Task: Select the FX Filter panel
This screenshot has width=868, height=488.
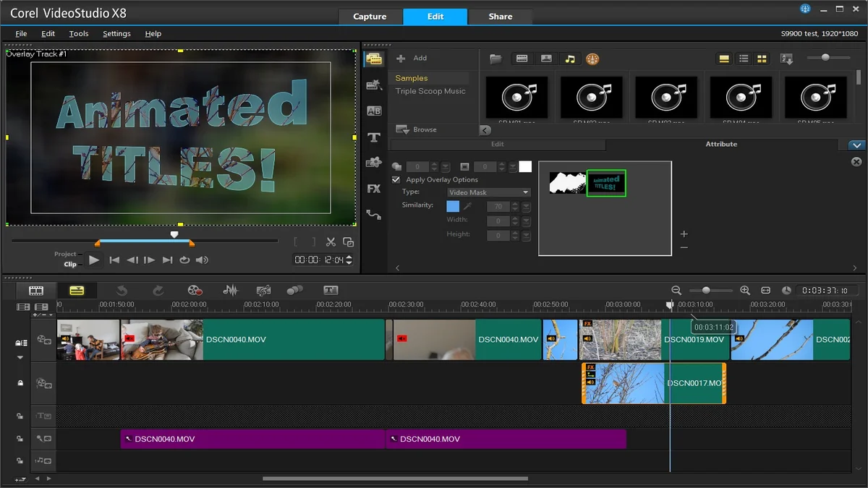Action: [x=374, y=189]
